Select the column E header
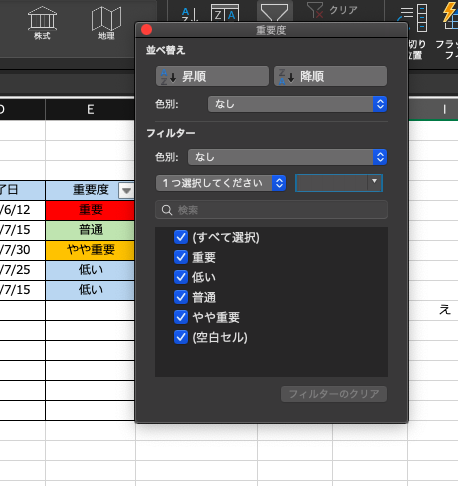Image resolution: width=458 pixels, height=486 pixels. click(x=90, y=109)
